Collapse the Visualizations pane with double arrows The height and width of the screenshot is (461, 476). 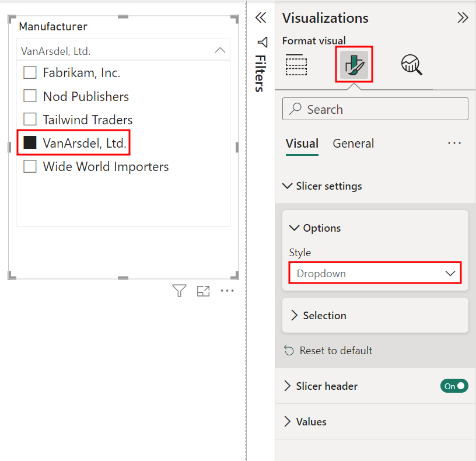point(463,18)
